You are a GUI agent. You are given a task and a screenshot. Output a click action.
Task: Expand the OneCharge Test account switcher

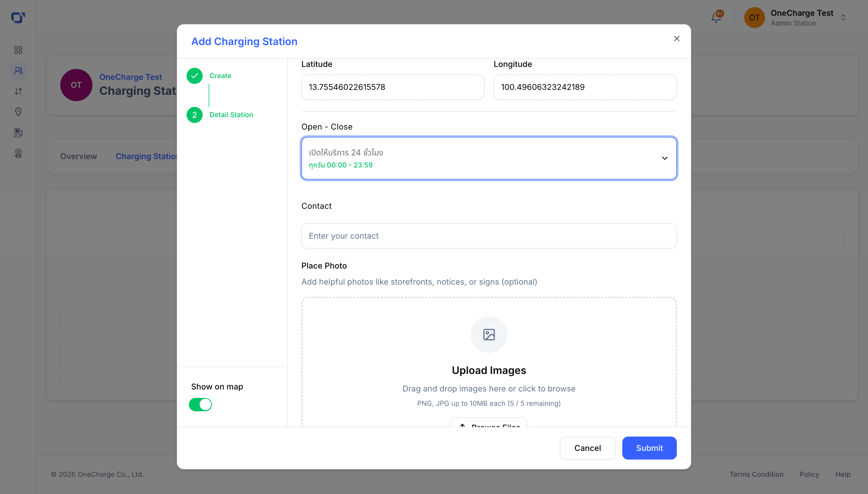[843, 18]
